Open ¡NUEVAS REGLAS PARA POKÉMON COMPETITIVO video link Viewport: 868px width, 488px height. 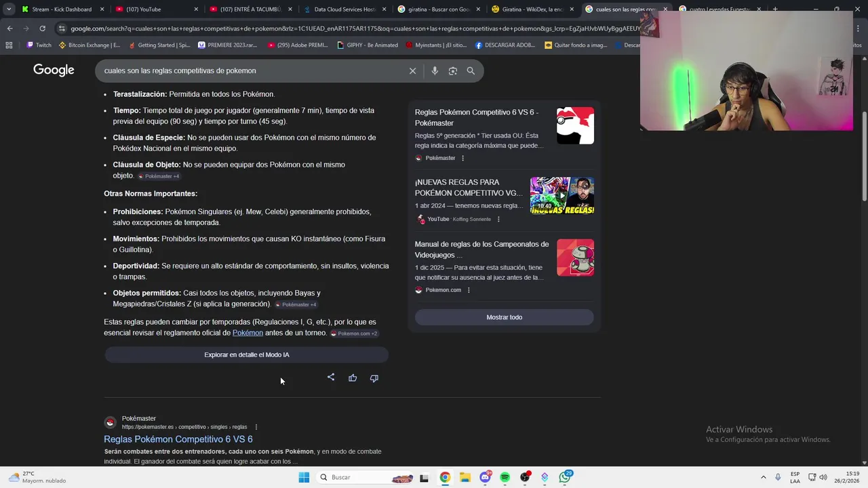click(469, 188)
